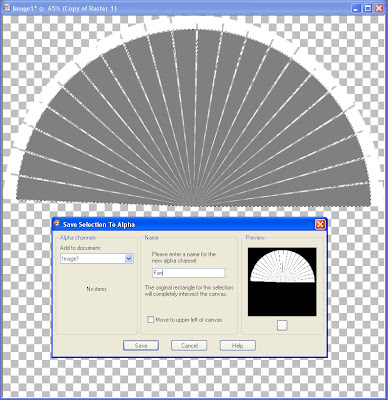388x400 pixels.
Task: Click the alpha channel name field containing 'Fan'
Action: [189, 273]
